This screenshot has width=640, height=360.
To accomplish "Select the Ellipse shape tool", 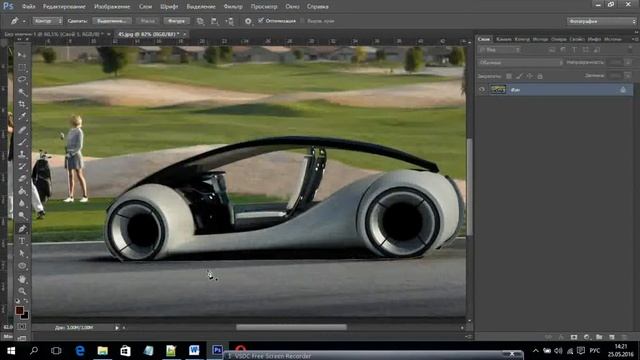I will (x=22, y=266).
